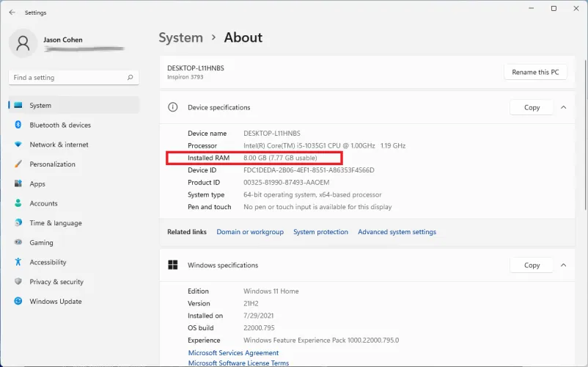Screen dimensions: 588x367
Task: Click into the Find a setting box
Action: 66,78
